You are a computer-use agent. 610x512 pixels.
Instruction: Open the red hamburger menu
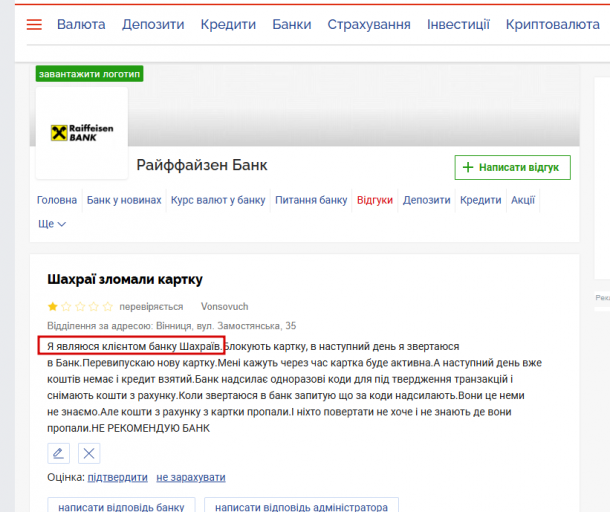pos(34,25)
